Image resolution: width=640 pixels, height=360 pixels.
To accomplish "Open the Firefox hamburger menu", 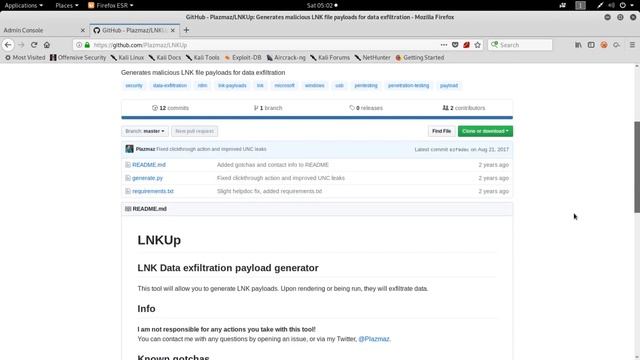I will [632, 45].
